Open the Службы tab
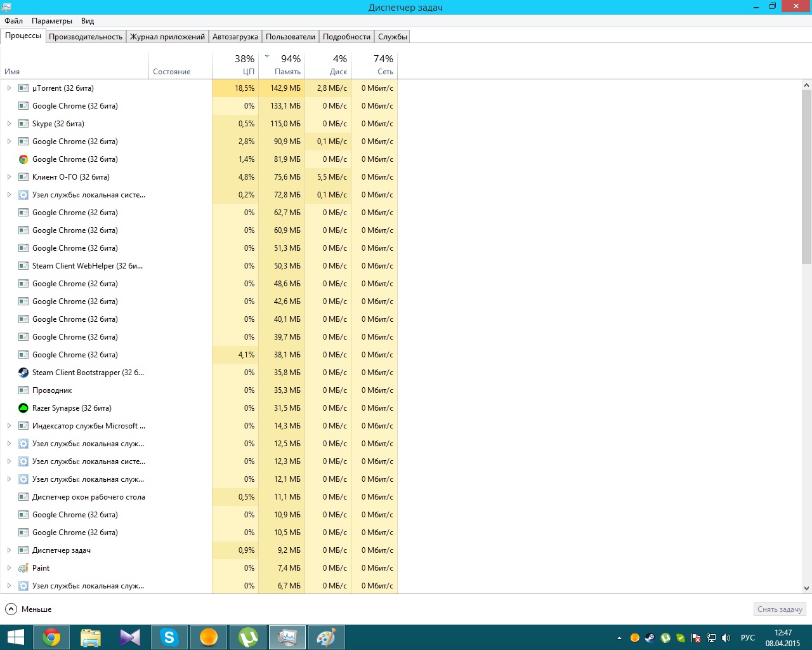Viewport: 812px width, 650px height. [x=393, y=37]
